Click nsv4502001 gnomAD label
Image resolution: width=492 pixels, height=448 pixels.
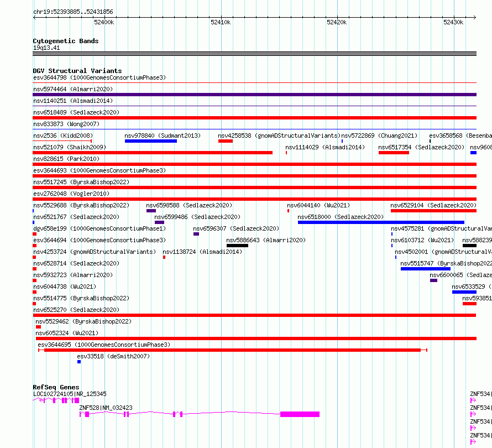443,252
